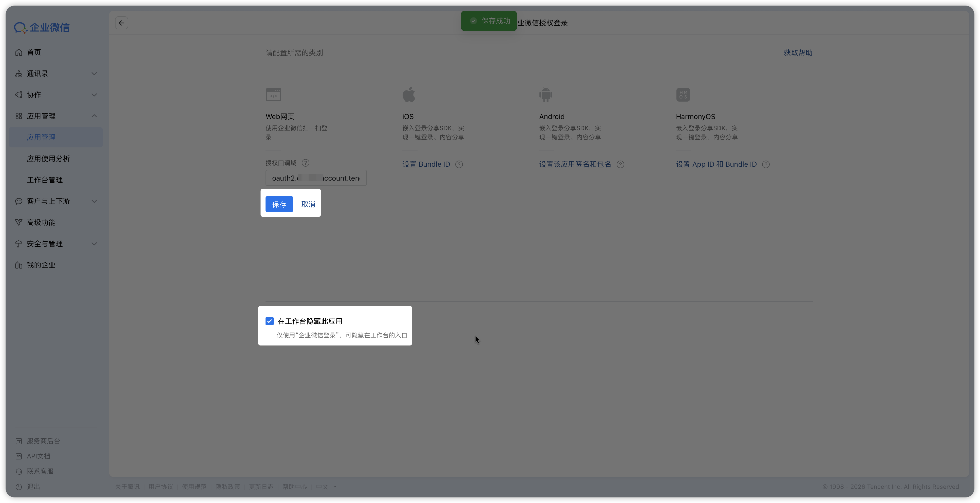Image resolution: width=980 pixels, height=503 pixels.
Task: Click help icon next to 授权回调域
Action: (x=306, y=163)
